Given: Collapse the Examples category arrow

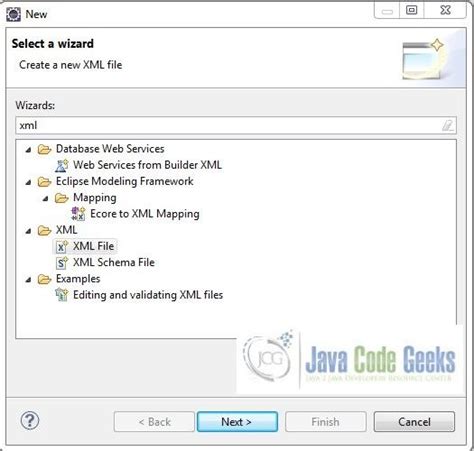Looking at the screenshot, I should [x=29, y=280].
